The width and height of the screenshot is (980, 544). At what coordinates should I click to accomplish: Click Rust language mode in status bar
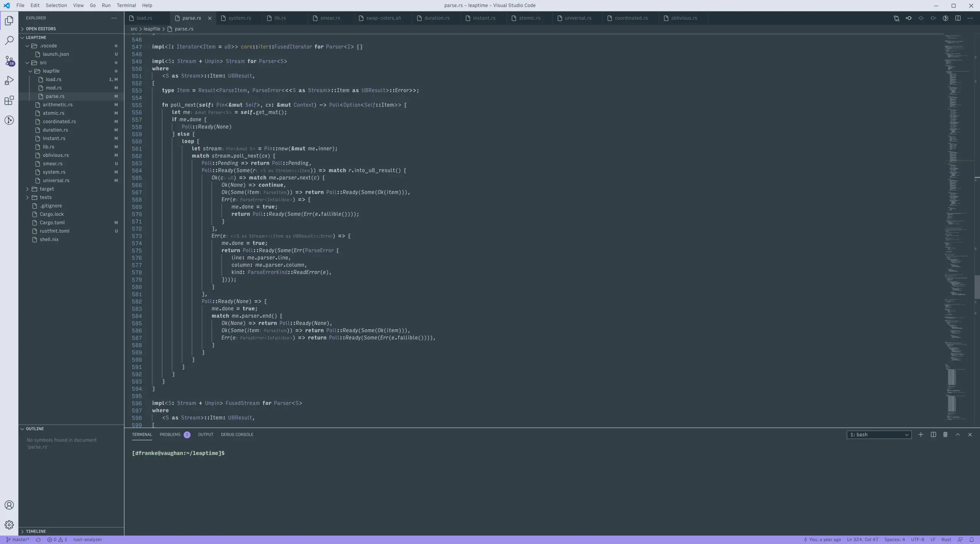pyautogui.click(x=946, y=540)
